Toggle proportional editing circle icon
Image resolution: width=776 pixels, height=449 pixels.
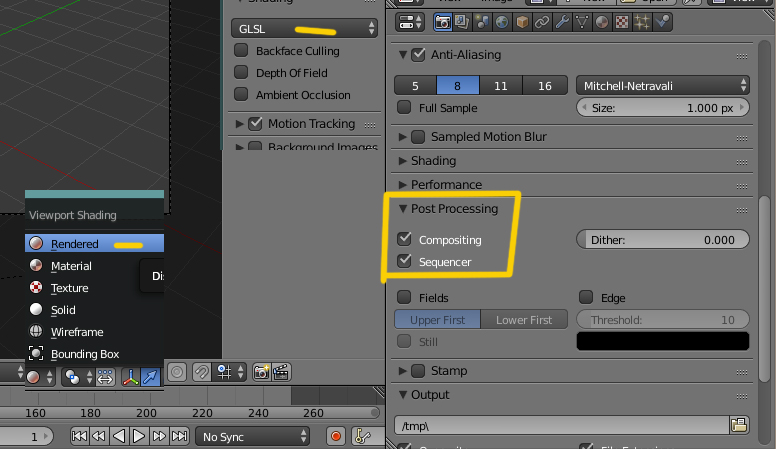(177, 372)
